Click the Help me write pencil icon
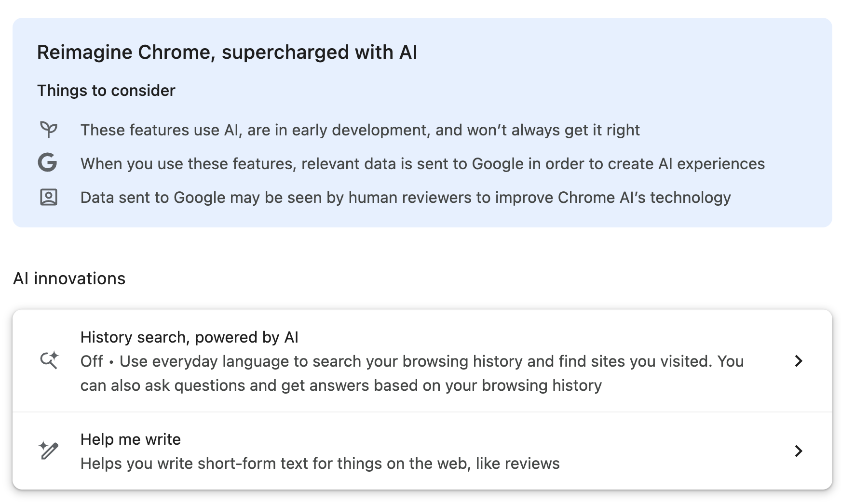Image resolution: width=841 pixels, height=504 pixels. point(48,451)
